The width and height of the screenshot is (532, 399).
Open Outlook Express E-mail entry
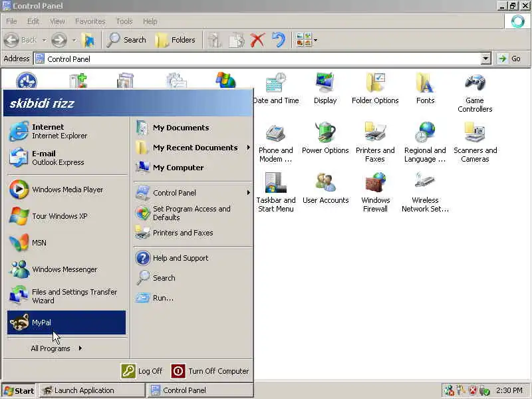[66, 158]
